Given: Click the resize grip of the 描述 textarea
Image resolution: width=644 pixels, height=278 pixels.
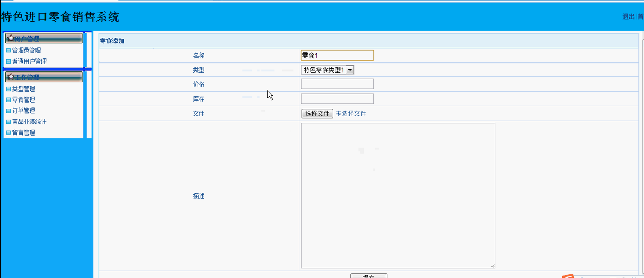Looking at the screenshot, I should (x=492, y=266).
